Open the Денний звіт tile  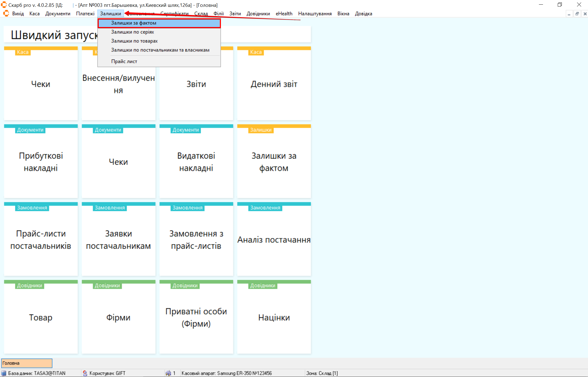pyautogui.click(x=274, y=84)
